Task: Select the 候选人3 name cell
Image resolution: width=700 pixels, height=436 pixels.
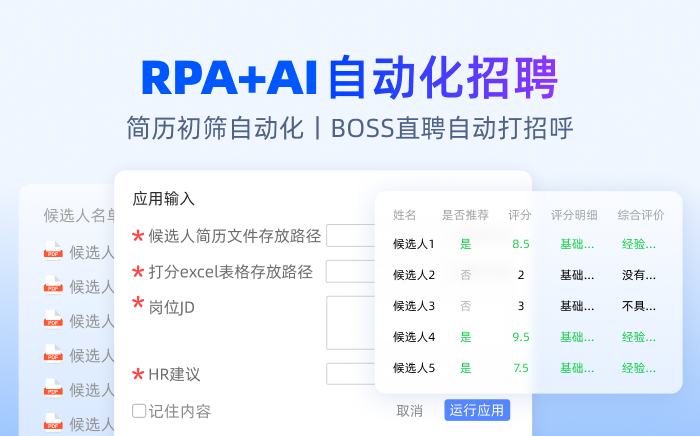Action: (414, 306)
